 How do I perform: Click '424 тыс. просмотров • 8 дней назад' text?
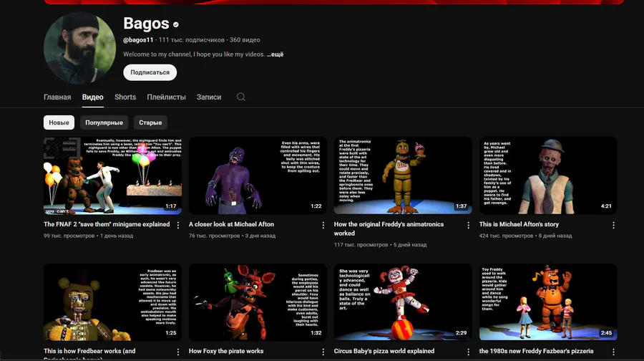click(525, 236)
